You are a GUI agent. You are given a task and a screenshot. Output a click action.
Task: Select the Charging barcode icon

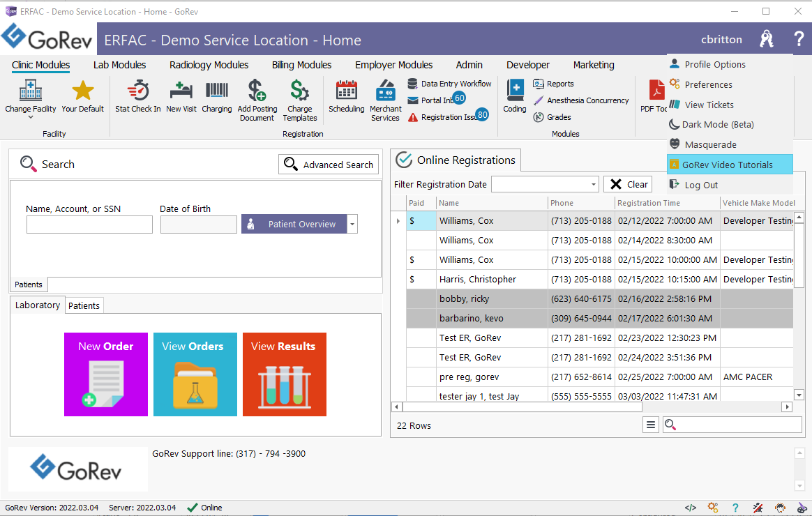(x=217, y=91)
